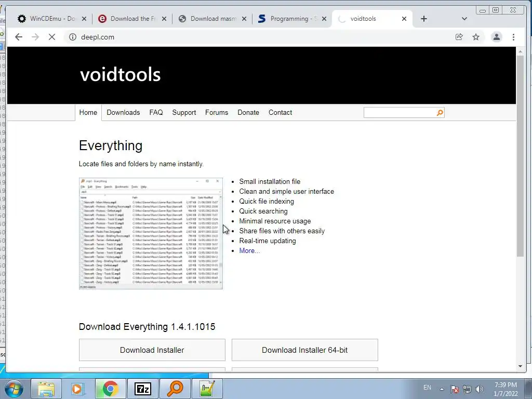Viewport: 532px width, 399px height.
Task: Click the deepl.com address bar
Action: [x=258, y=37]
